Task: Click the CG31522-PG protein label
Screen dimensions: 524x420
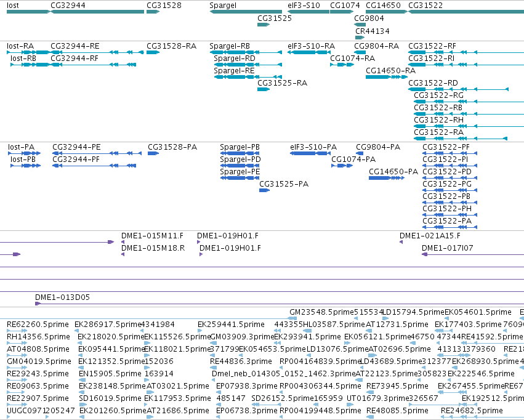Action: pyautogui.click(x=447, y=184)
